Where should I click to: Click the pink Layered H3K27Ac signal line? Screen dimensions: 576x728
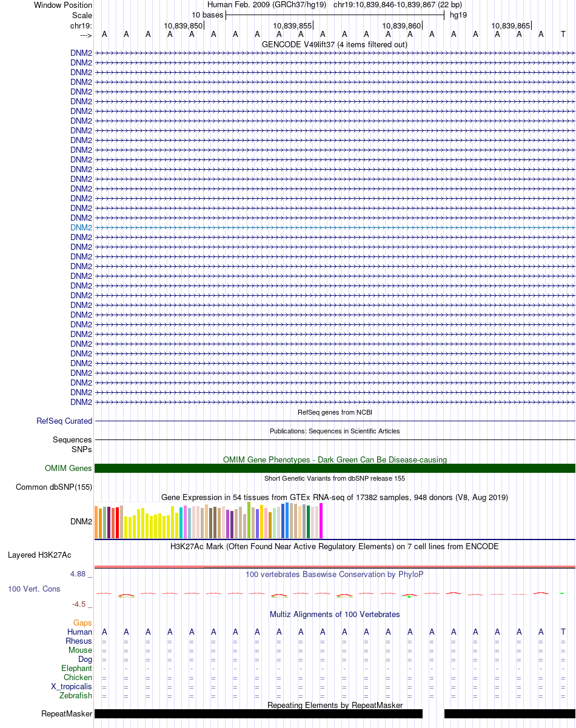pos(335,567)
